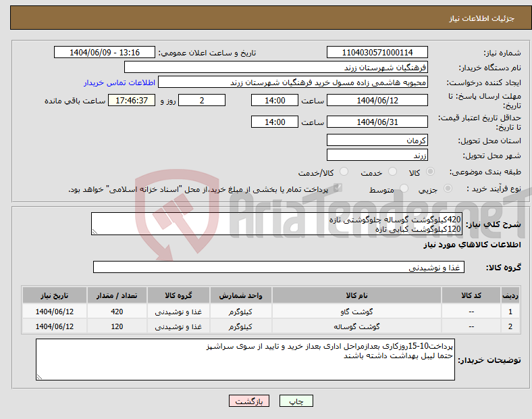Click the تعداد / مقدار column header

tap(117, 295)
